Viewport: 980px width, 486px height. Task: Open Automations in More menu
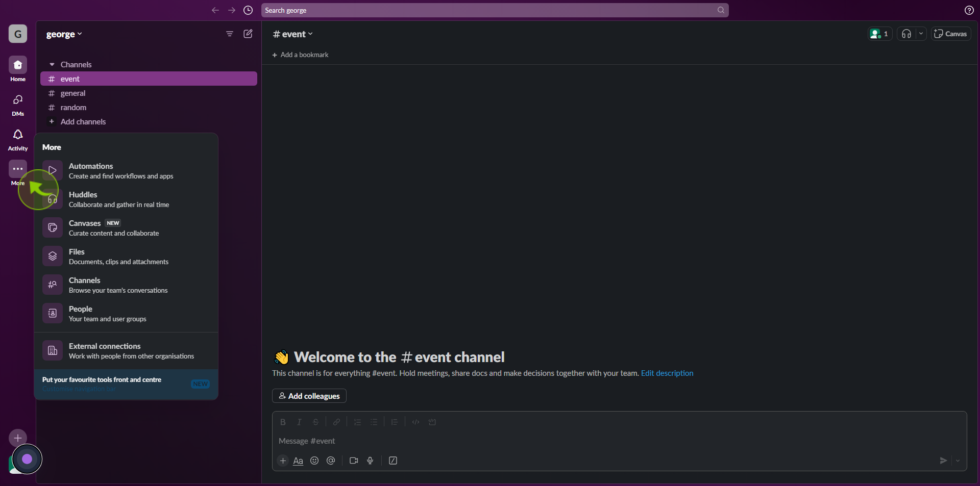[x=126, y=171]
